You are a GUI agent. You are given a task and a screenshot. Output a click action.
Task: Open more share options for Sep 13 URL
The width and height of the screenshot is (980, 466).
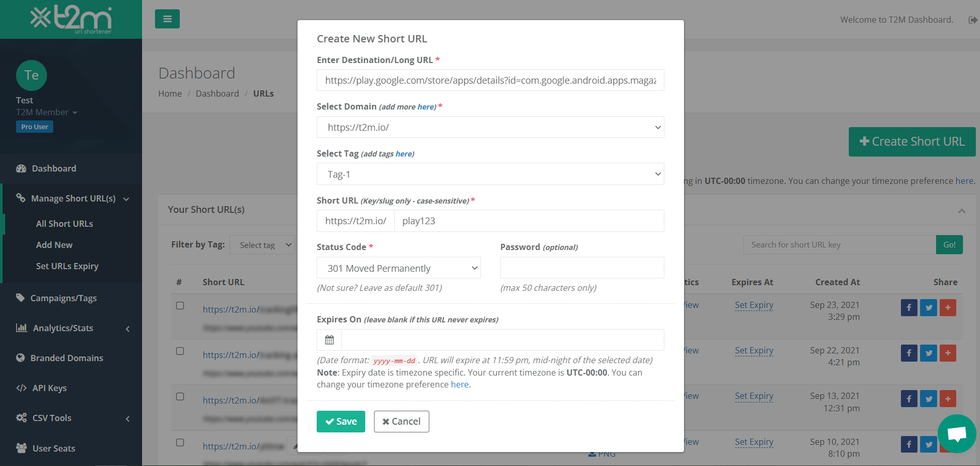(x=948, y=399)
